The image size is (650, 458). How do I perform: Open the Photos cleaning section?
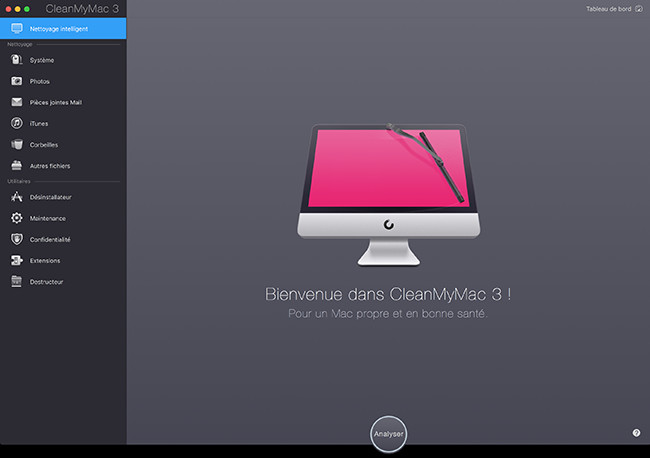[x=63, y=81]
